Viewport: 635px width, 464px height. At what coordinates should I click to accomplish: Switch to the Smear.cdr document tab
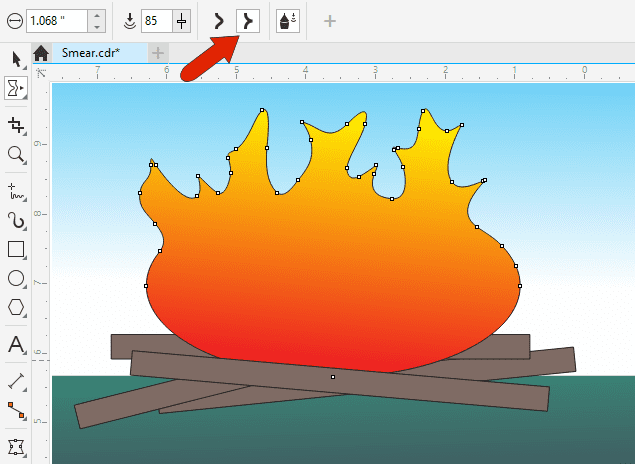coord(91,52)
